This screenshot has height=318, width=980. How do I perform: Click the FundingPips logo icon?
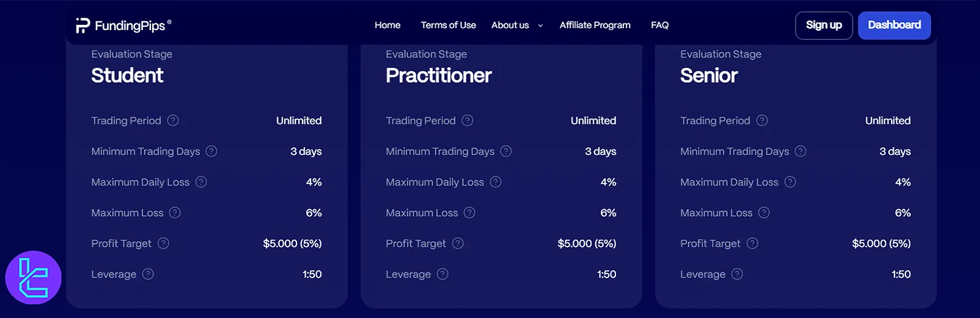[83, 25]
